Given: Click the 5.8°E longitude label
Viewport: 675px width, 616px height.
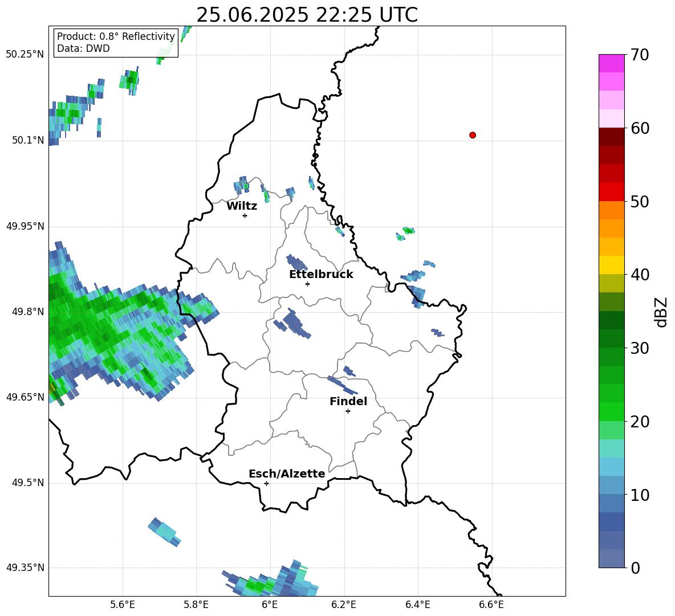Looking at the screenshot, I should click(196, 605).
